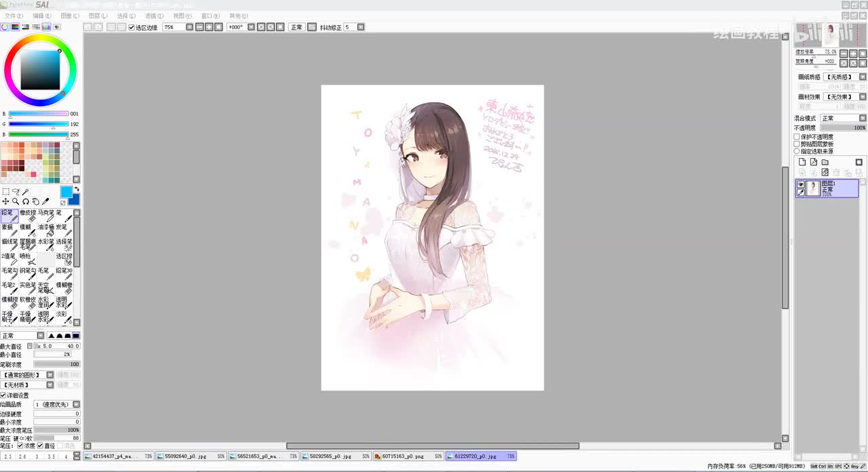Select the 铅笔 (pencil) brush tool
This screenshot has height=472, width=868.
click(9, 216)
